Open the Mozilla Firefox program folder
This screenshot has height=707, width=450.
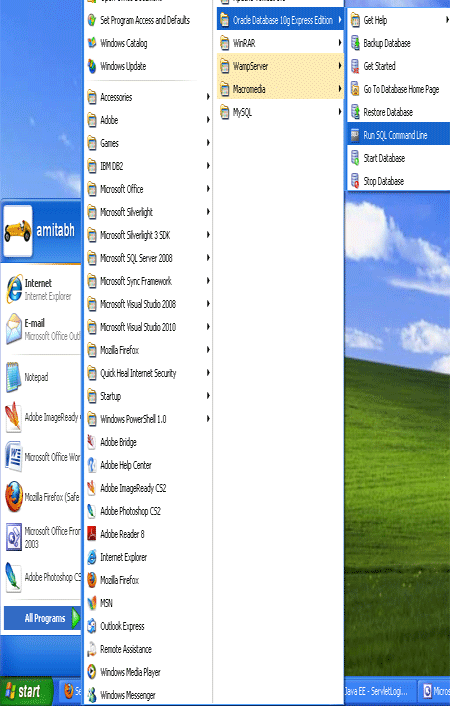point(148,350)
